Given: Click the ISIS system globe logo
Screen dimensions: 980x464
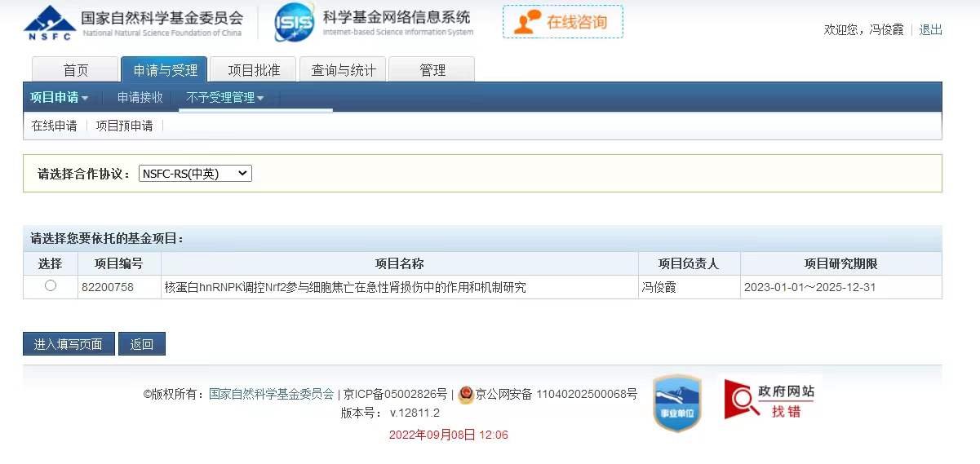Looking at the screenshot, I should coord(294,22).
